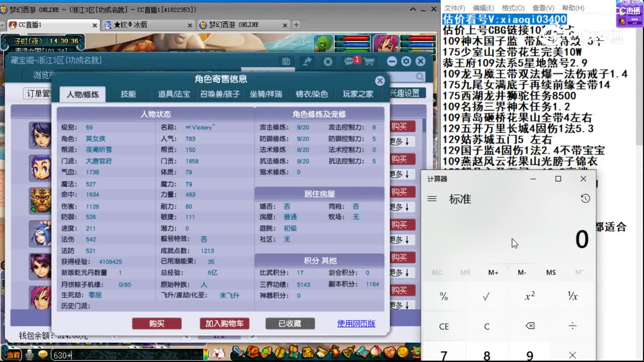Click the calculator MS memory store button
The image size is (644, 362).
551,272
